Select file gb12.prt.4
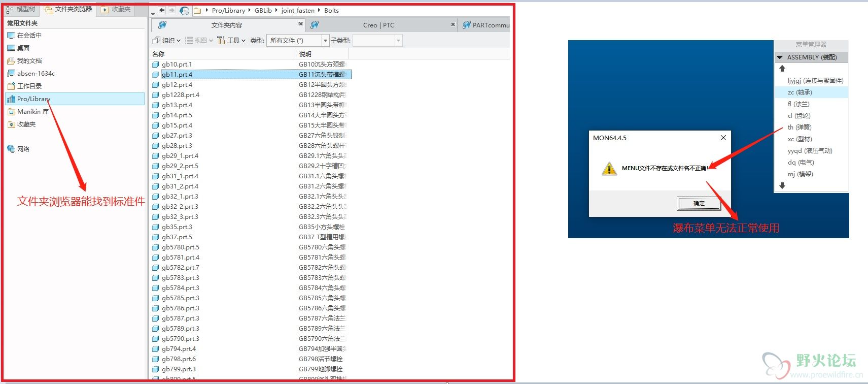 point(177,85)
